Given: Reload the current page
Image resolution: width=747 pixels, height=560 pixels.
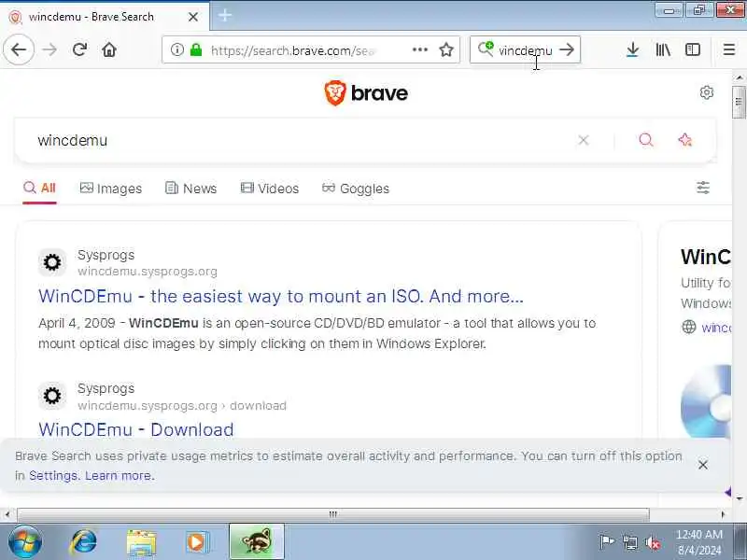Looking at the screenshot, I should coord(79,49).
